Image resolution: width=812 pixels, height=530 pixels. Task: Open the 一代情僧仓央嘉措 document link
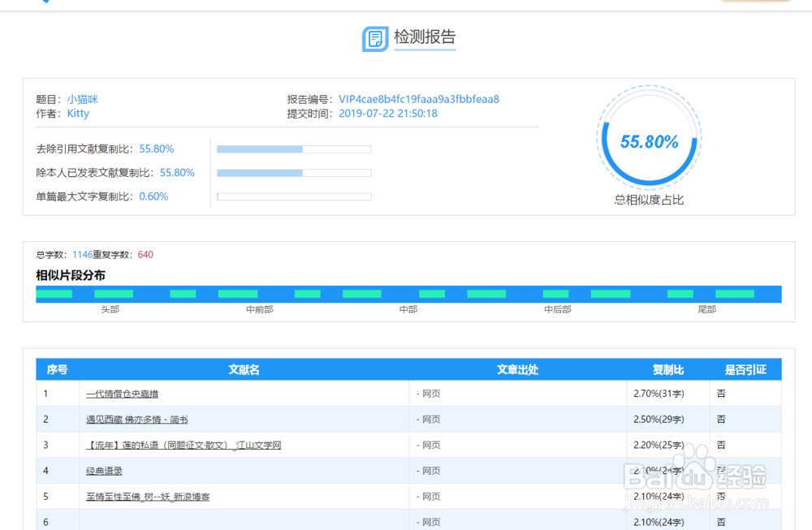[123, 394]
